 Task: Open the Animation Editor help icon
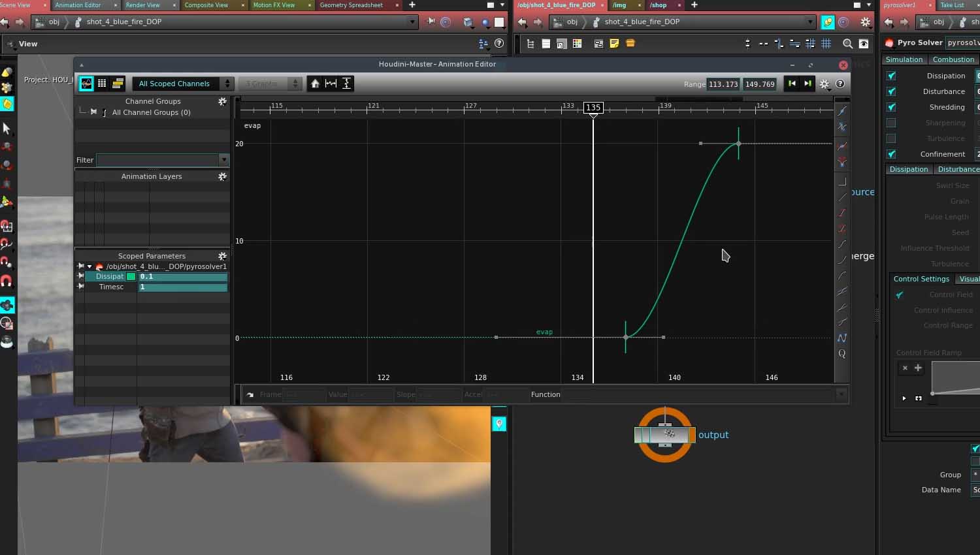840,84
